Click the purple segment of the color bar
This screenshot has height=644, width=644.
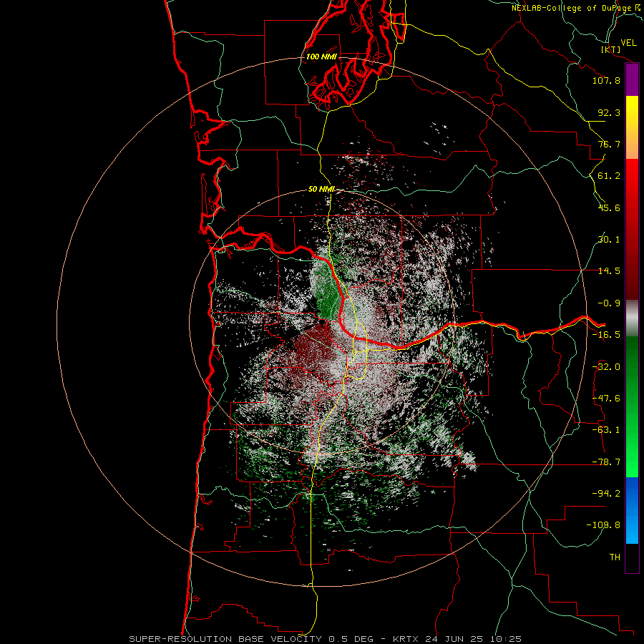click(632, 80)
